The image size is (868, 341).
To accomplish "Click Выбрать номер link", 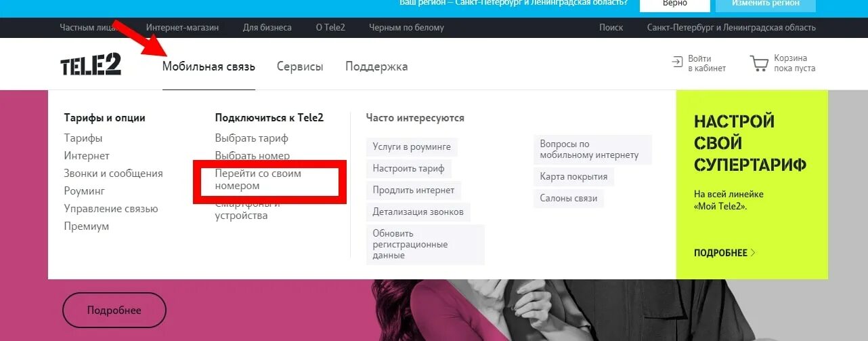I will (x=253, y=155).
